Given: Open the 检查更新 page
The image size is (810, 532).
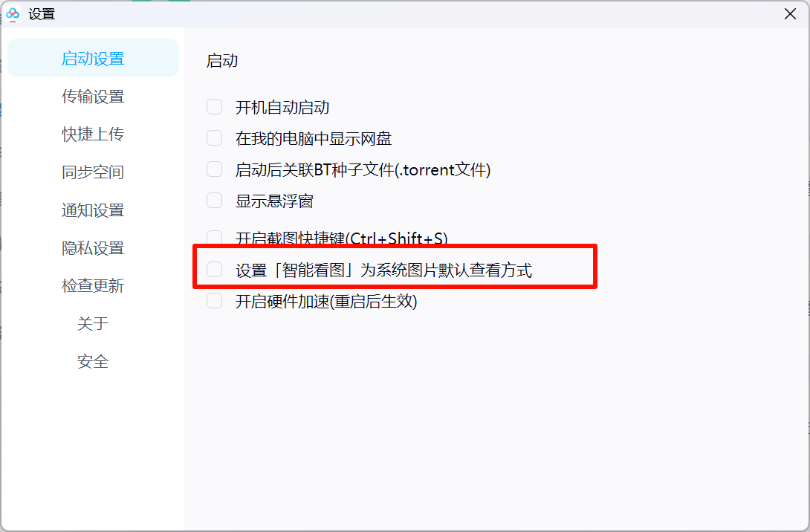Looking at the screenshot, I should 93,285.
